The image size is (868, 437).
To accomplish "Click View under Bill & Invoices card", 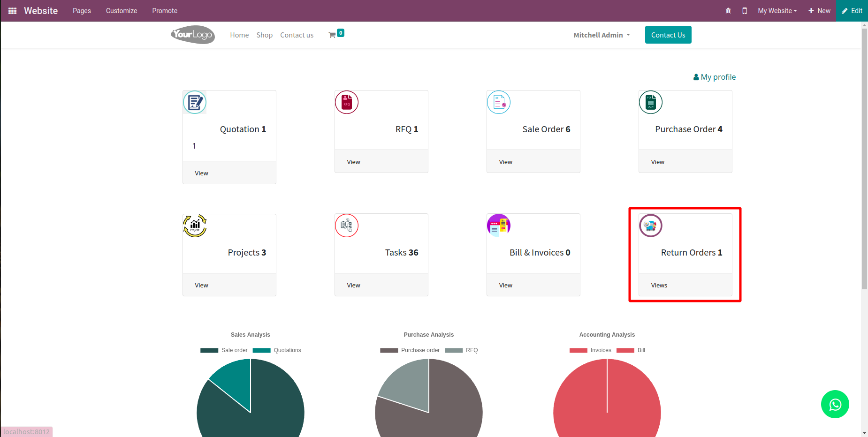I will (x=506, y=285).
